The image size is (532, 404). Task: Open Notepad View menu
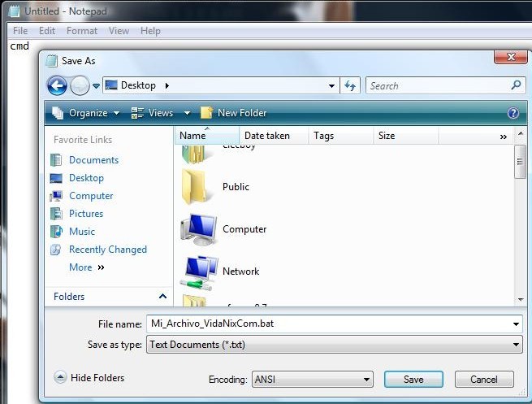point(119,31)
